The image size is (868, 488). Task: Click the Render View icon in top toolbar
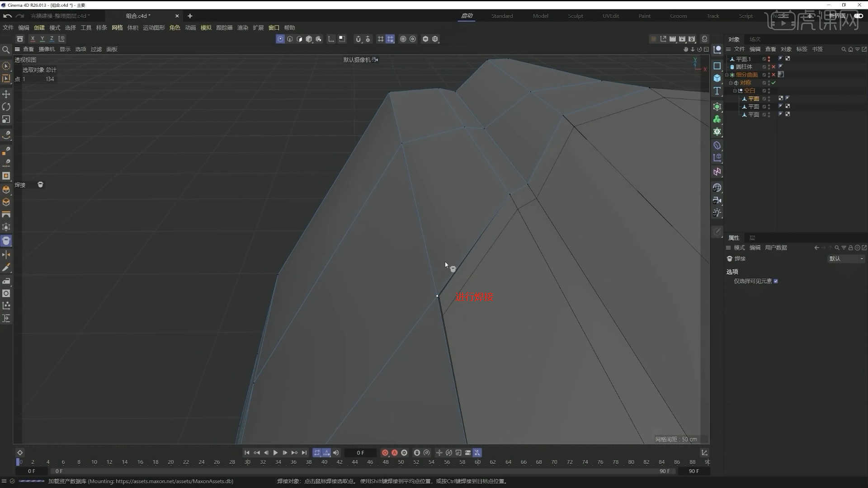[x=673, y=39]
